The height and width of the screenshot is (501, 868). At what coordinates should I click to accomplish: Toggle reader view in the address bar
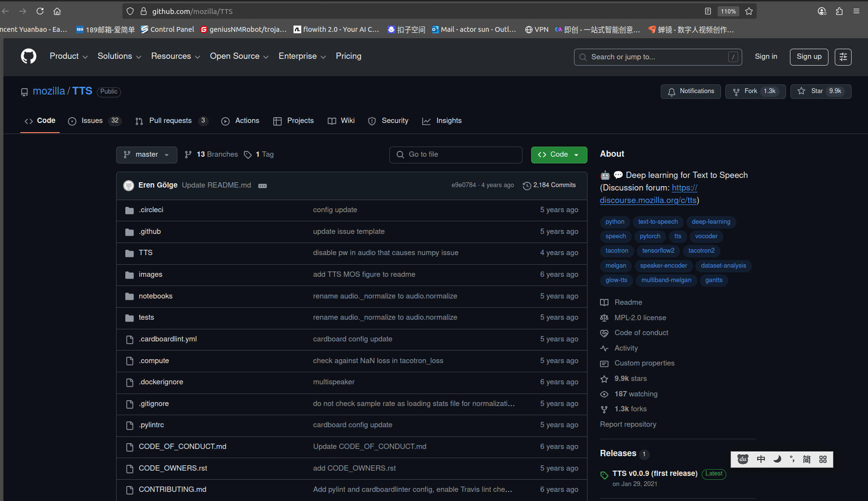[x=708, y=11]
